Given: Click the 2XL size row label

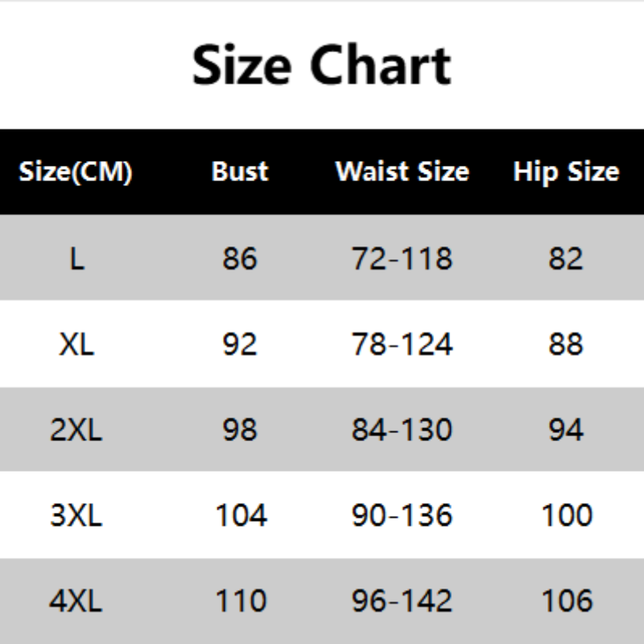Looking at the screenshot, I should (76, 430).
